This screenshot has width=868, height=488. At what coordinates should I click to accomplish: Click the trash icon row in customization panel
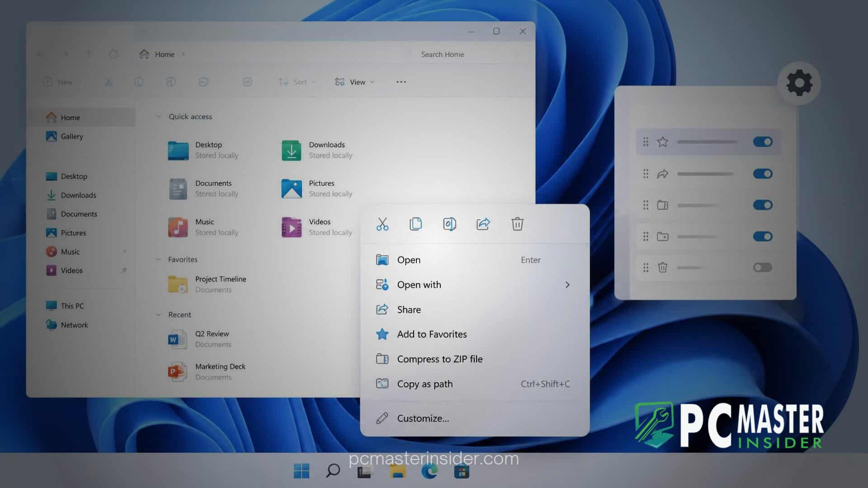tap(708, 267)
